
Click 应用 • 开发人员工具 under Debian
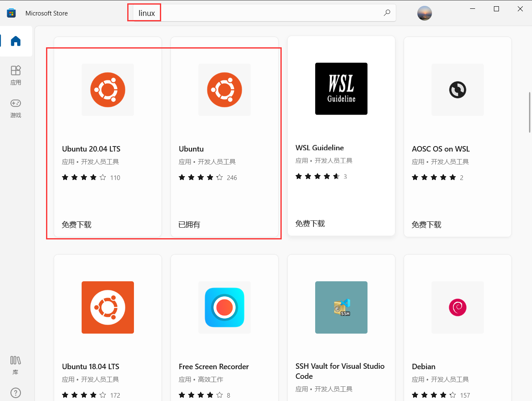pos(440,380)
